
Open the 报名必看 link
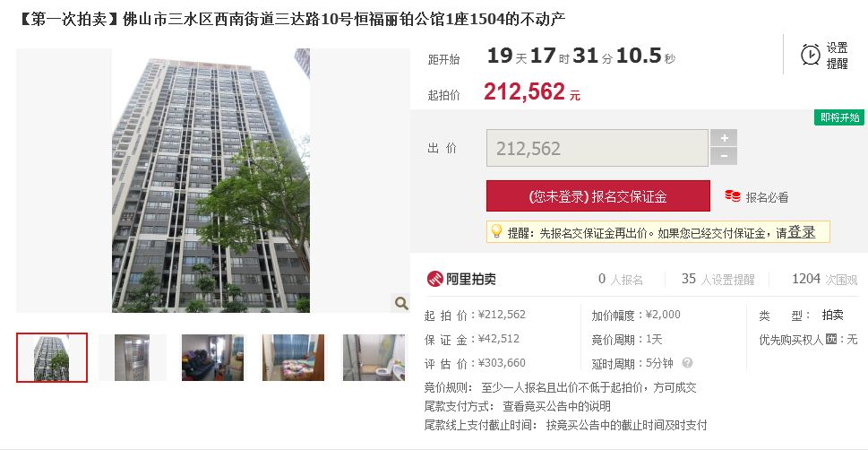click(767, 197)
